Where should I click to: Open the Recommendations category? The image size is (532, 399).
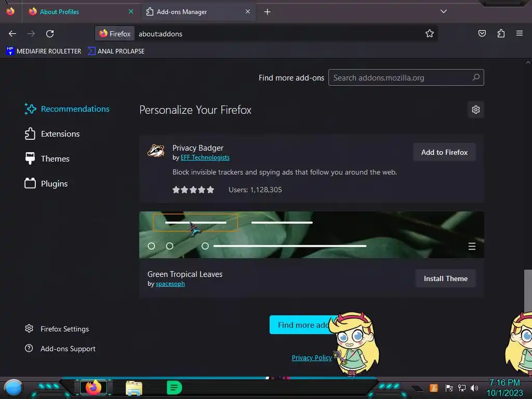pyautogui.click(x=67, y=109)
